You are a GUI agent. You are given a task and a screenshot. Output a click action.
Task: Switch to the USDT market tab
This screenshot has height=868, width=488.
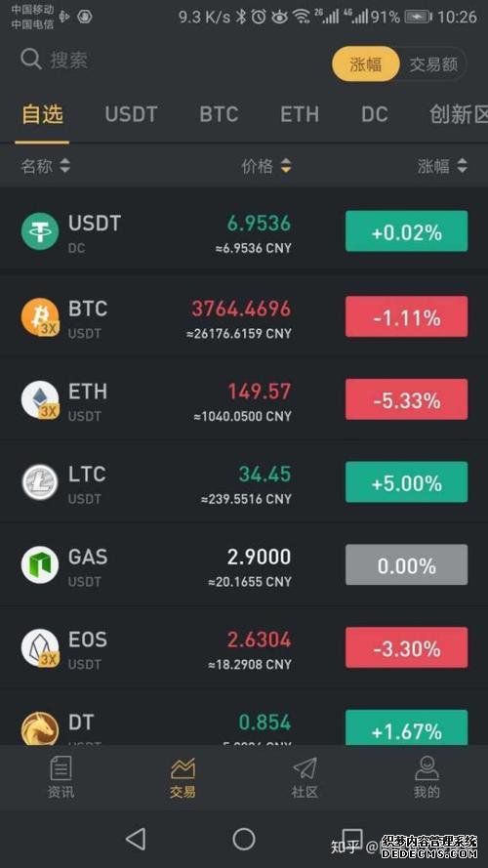(131, 114)
